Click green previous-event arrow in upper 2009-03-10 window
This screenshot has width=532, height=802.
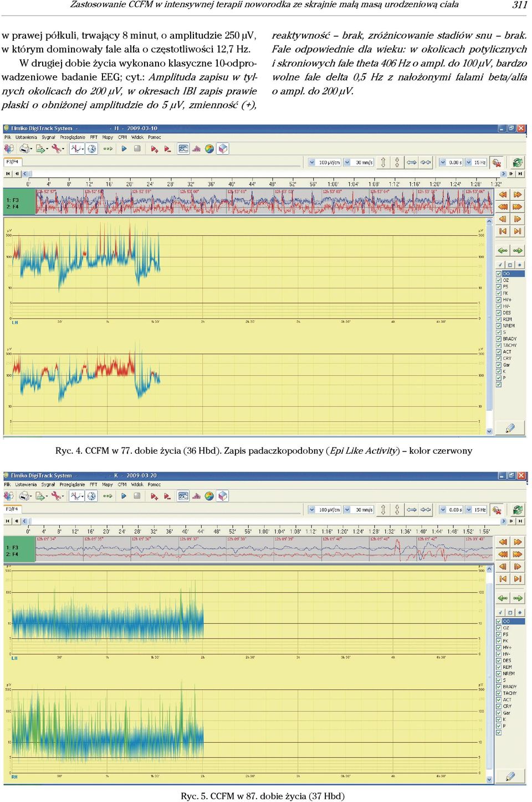click(503, 251)
